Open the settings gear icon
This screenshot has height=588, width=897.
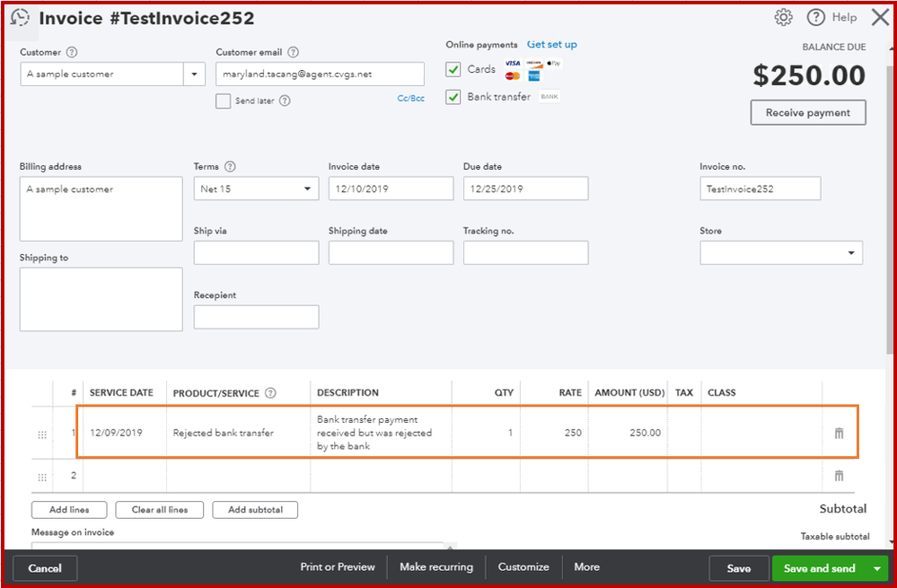tap(783, 17)
